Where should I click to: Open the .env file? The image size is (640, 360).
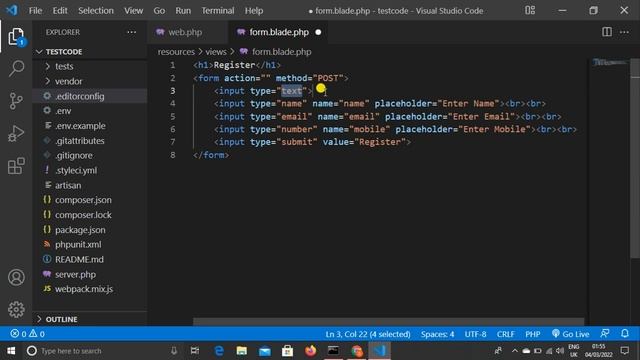90,111
